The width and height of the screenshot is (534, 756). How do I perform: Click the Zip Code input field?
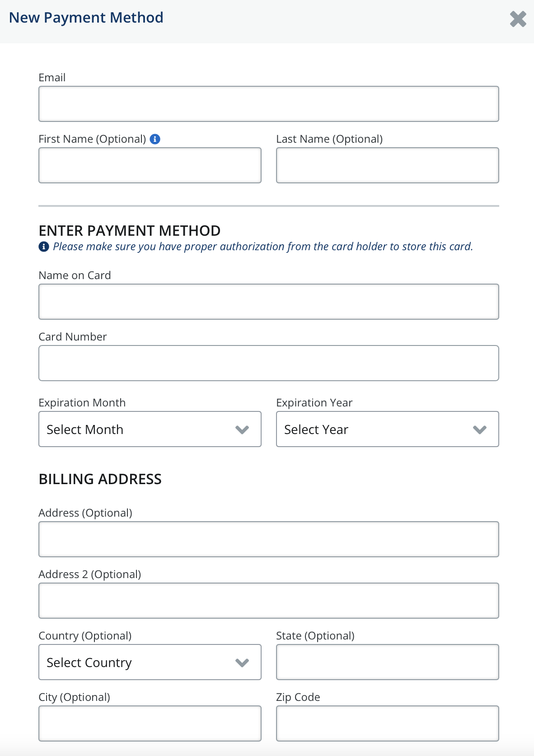click(387, 723)
